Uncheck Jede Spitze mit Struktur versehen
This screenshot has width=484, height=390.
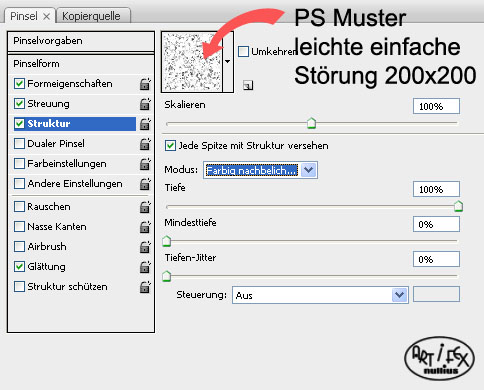click(170, 146)
